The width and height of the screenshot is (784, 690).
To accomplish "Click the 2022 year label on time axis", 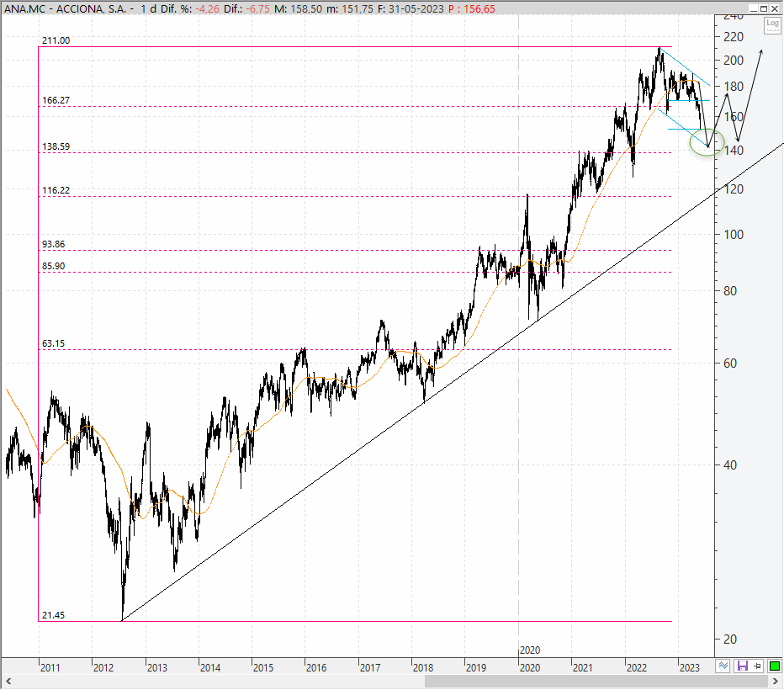I will click(637, 667).
